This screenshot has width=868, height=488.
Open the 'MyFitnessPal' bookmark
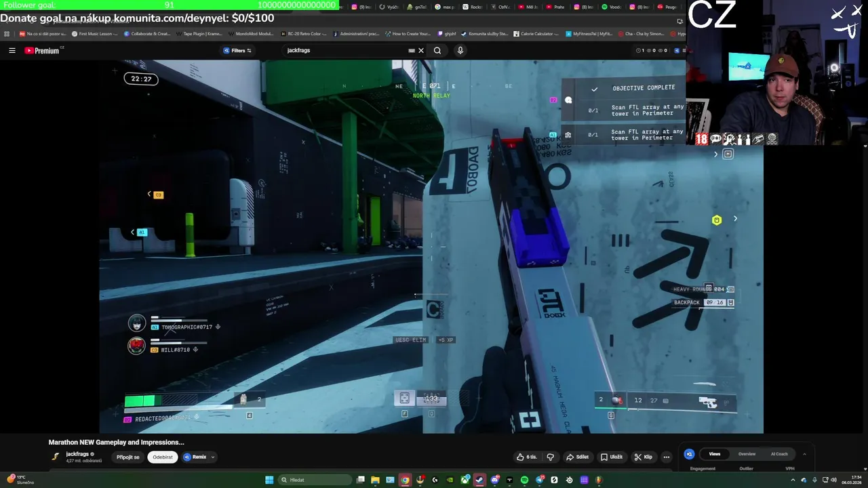coord(589,33)
